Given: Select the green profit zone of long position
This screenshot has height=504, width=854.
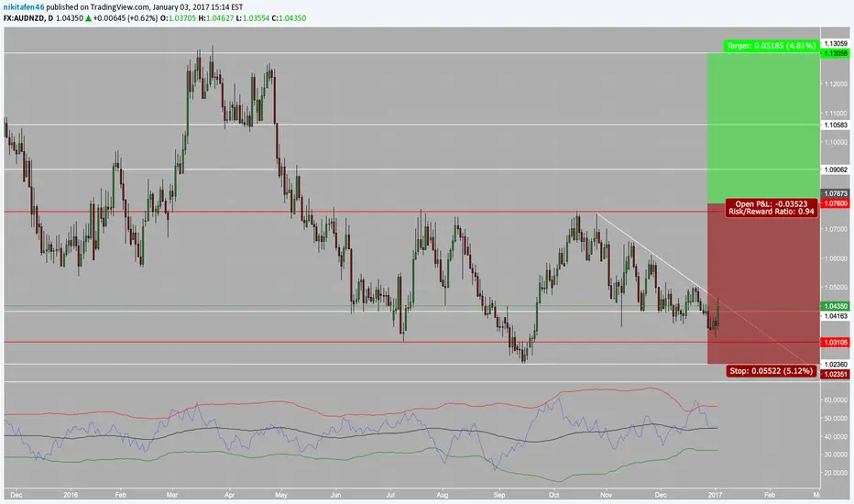Looking at the screenshot, I should [x=762, y=128].
